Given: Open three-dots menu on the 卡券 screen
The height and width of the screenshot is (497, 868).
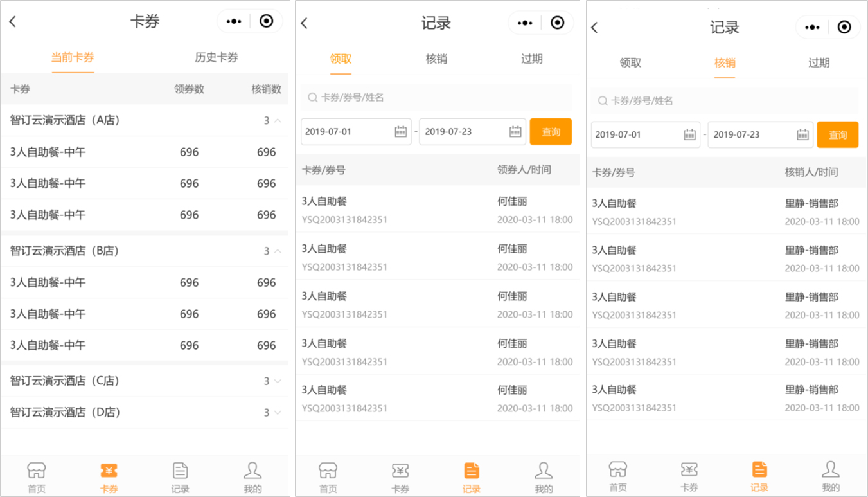Looking at the screenshot, I should (234, 22).
